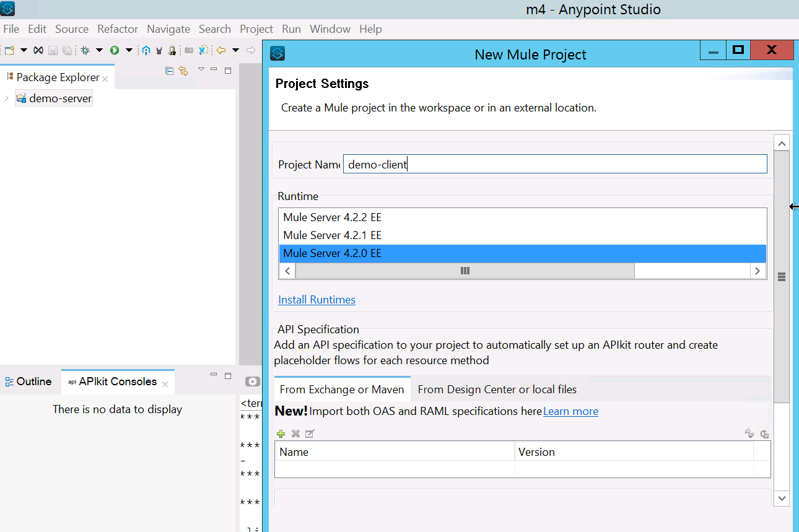Open the Refactor menu
This screenshot has height=532, width=799.
tap(118, 29)
